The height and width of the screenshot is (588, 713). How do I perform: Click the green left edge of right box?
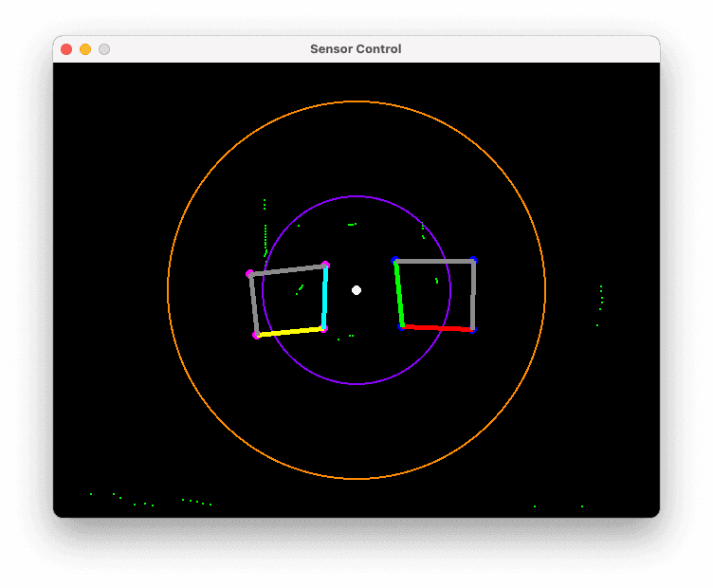399,293
